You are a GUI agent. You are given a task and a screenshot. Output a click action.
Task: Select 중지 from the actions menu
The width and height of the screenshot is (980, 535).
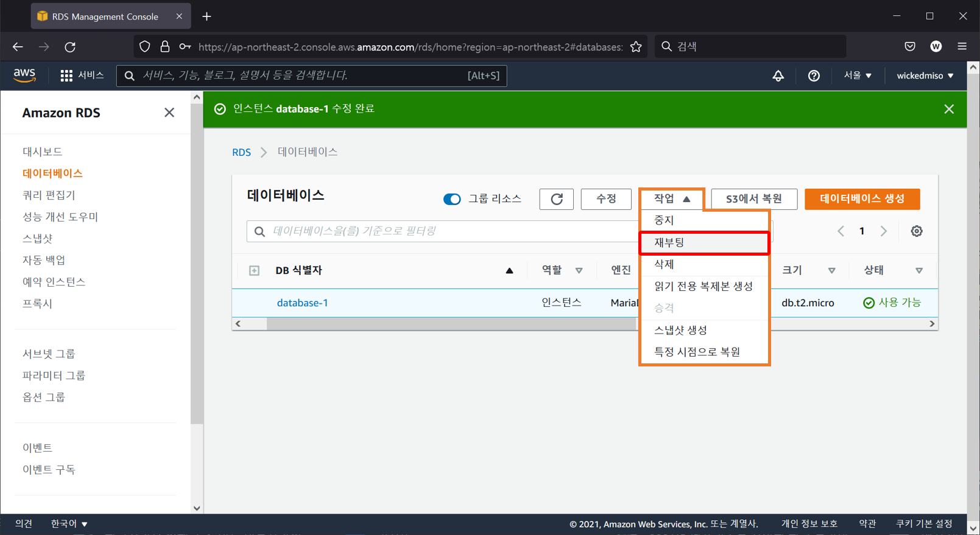tap(705, 220)
